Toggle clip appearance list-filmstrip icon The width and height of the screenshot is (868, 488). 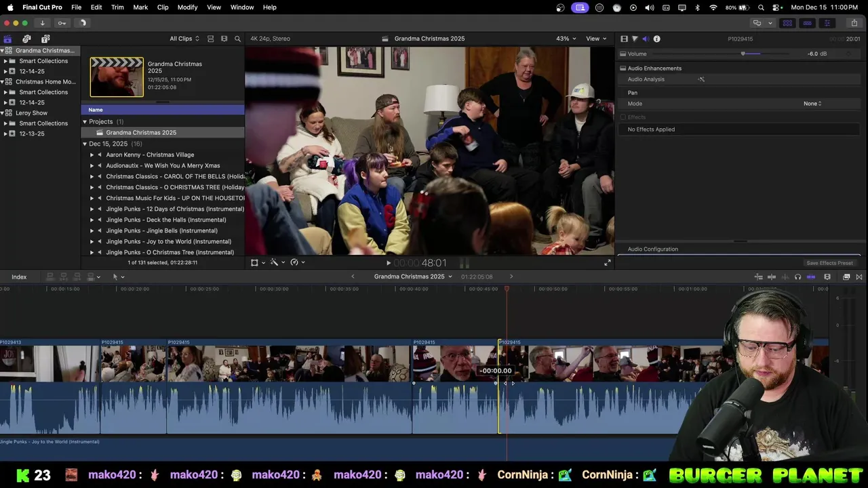coord(210,39)
